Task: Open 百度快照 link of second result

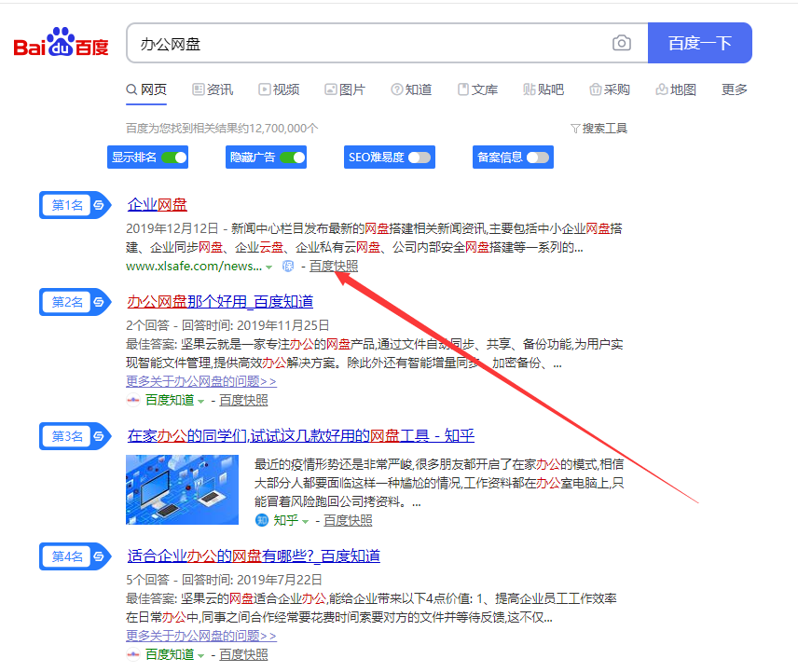Action: click(243, 401)
